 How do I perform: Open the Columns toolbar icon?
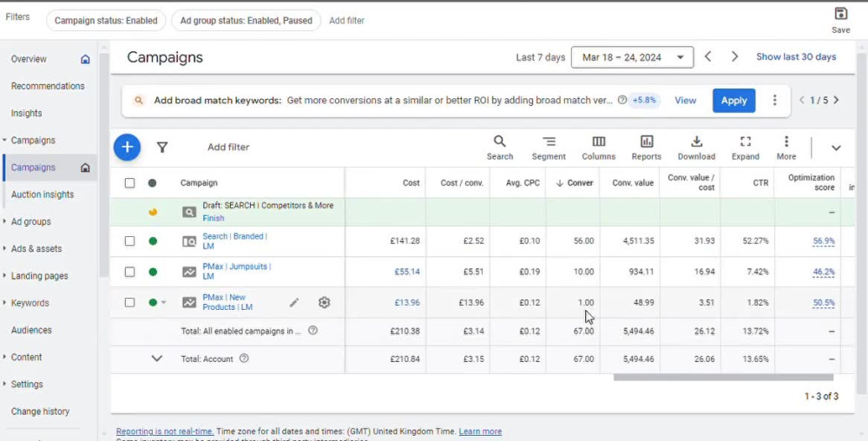[598, 142]
